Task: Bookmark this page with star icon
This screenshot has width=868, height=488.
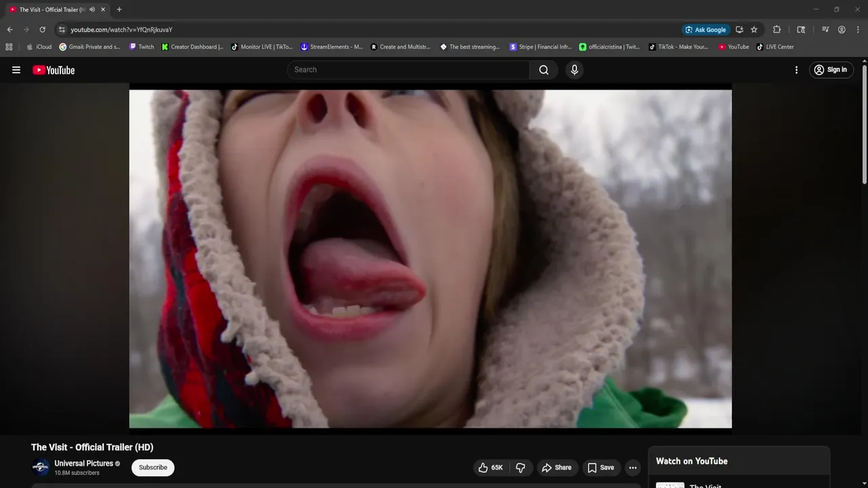Action: click(x=754, y=30)
